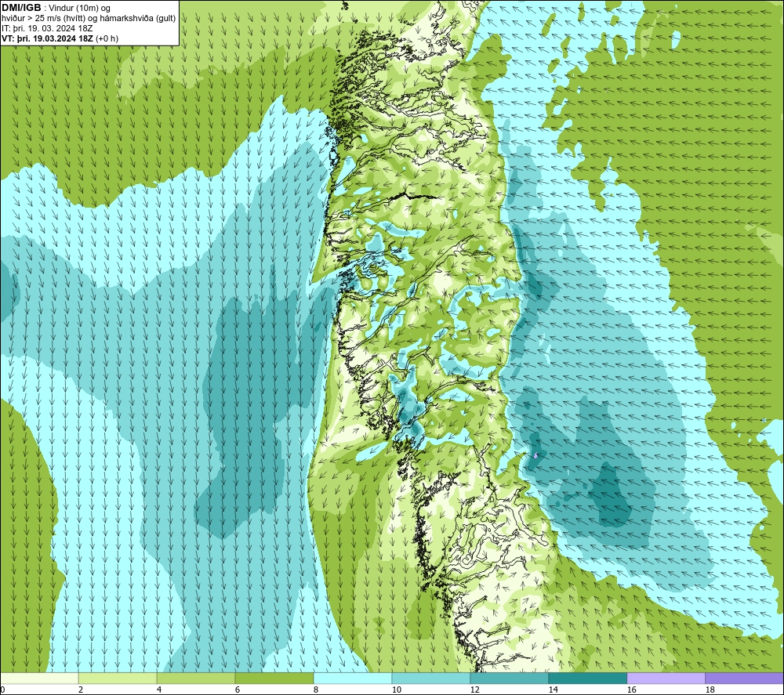Click the legend scale label 18

[x=710, y=690]
